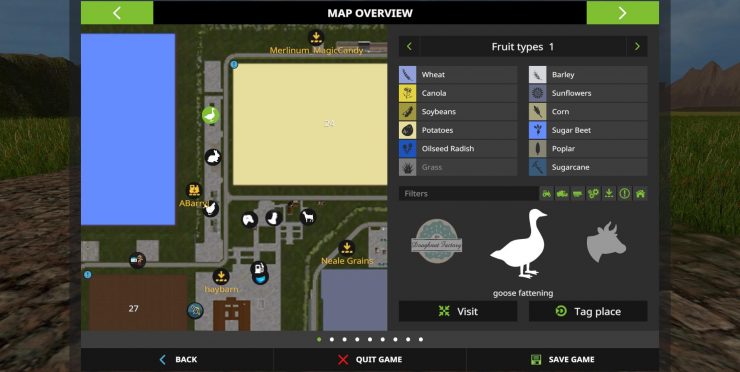The image size is (740, 372).
Task: Click the Visit button
Action: pyautogui.click(x=458, y=312)
